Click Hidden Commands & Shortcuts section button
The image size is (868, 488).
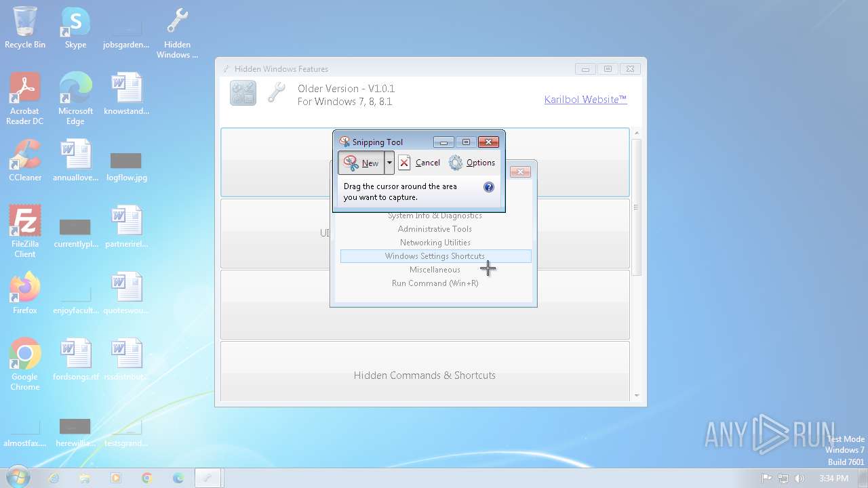[x=425, y=371]
